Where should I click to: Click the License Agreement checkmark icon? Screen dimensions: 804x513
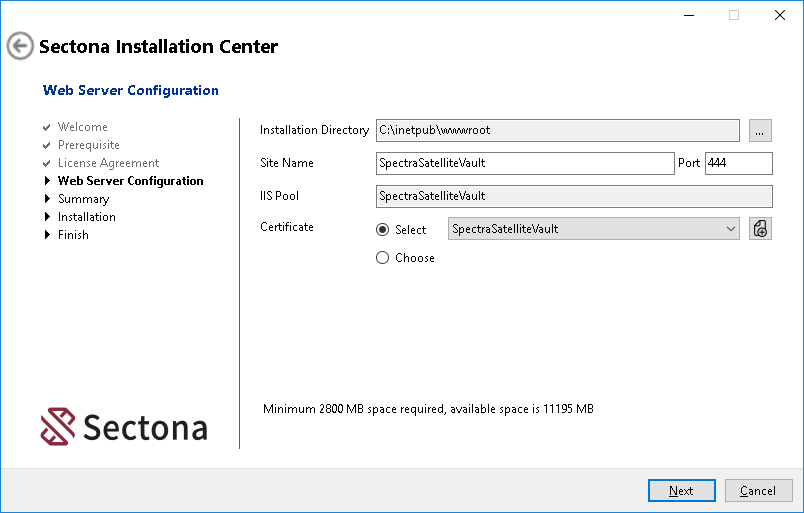pyautogui.click(x=47, y=163)
